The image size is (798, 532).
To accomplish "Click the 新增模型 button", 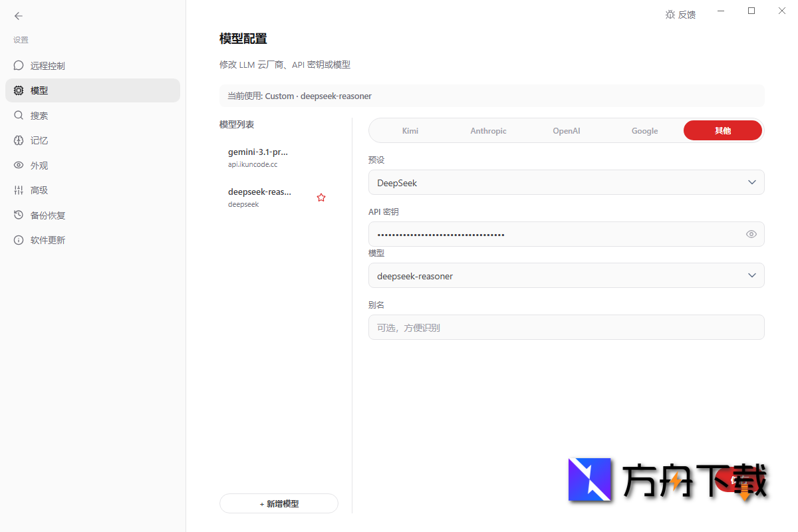I will pos(279,503).
